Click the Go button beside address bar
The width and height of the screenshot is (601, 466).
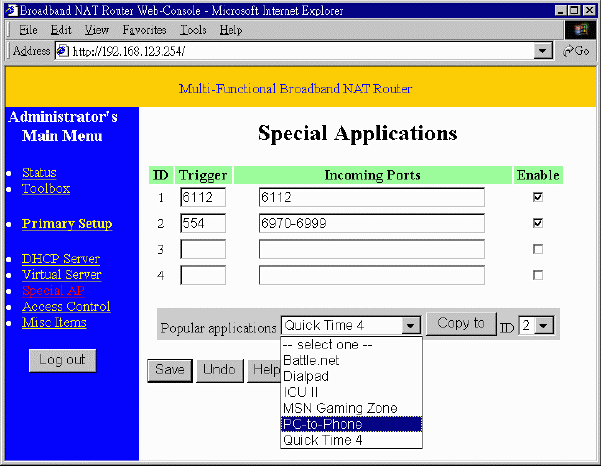pos(575,51)
